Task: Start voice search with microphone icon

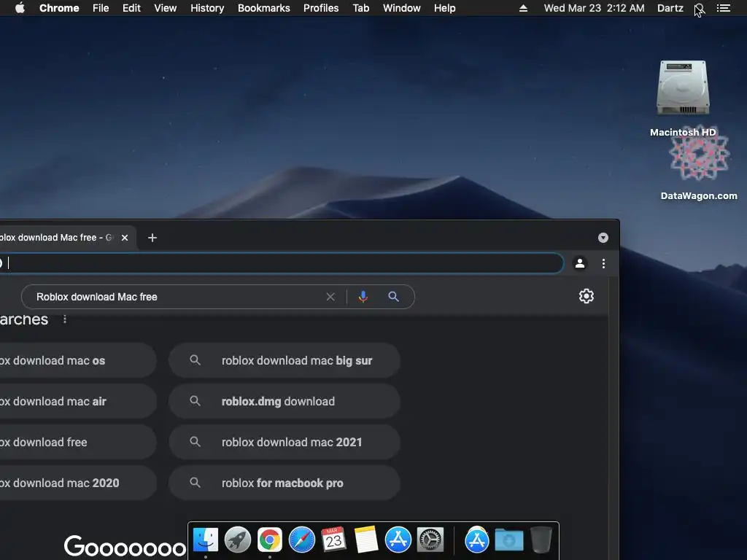Action: point(363,297)
